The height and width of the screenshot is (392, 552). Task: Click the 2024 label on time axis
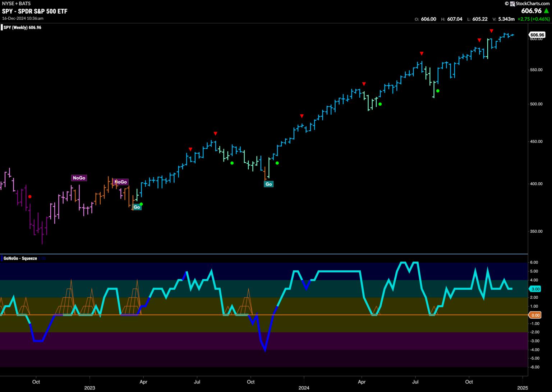pos(304,388)
